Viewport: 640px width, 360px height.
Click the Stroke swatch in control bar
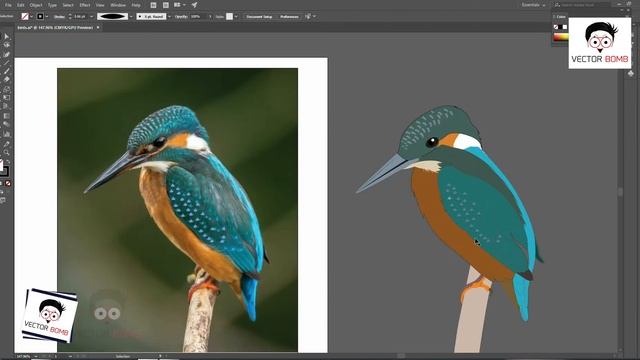[40, 16]
